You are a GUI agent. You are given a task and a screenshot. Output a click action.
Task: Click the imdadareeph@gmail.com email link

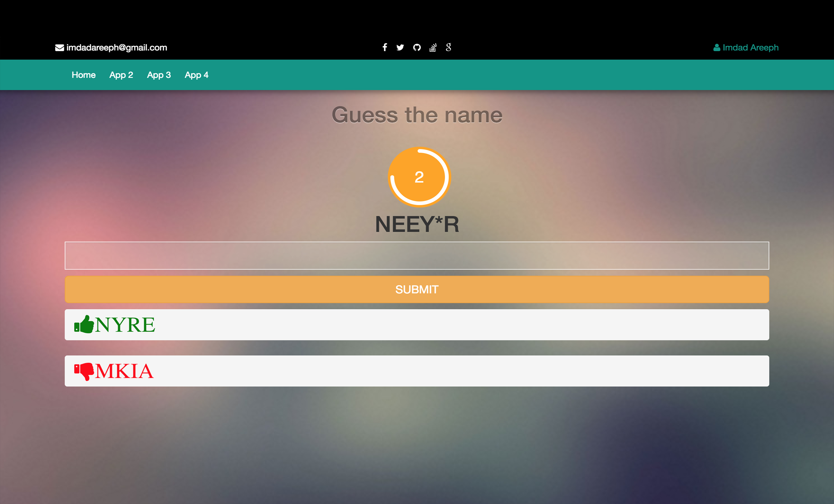(116, 48)
